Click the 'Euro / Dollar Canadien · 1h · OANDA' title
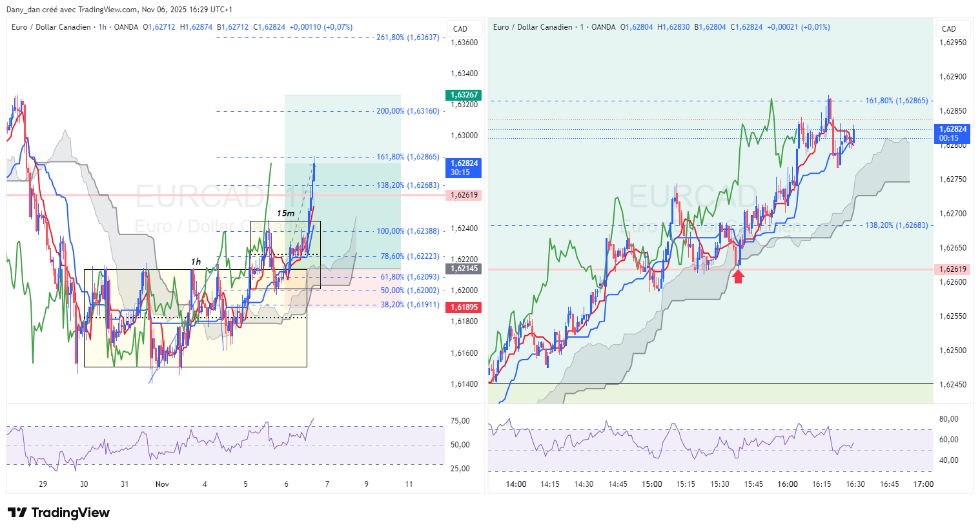Screen dimensions: 980x532 pyautogui.click(x=75, y=27)
